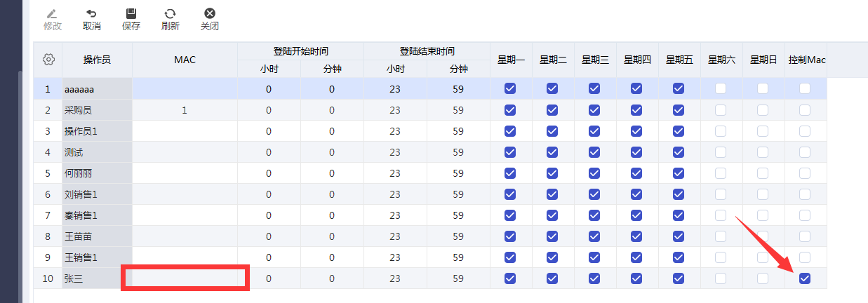Click the 关闭 close circle icon
Image resolution: width=868 pixels, height=303 pixels.
(209, 13)
